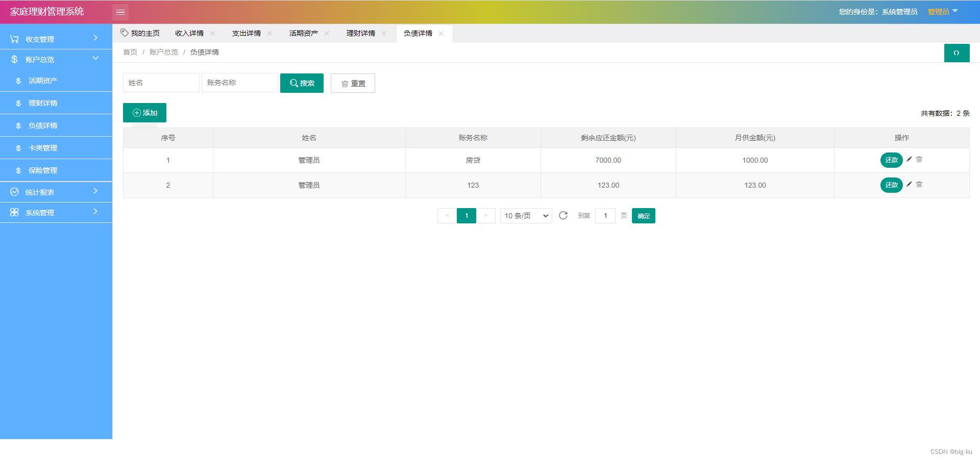Screen dimensions: 980x460
Task: Click the 房贷 account name cell
Action: pyautogui.click(x=473, y=160)
